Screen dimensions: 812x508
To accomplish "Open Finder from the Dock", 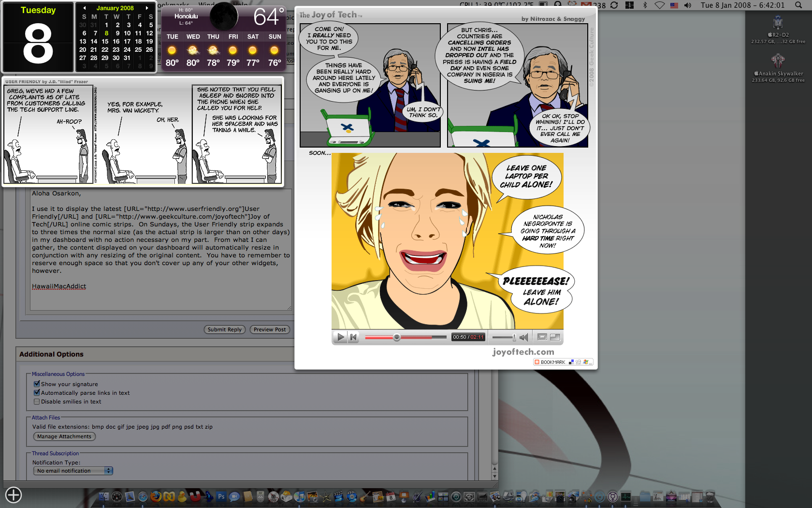I will point(104,497).
